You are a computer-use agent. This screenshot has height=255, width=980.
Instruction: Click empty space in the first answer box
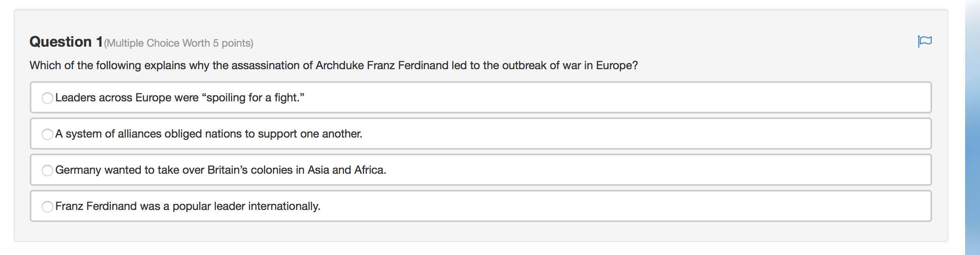click(x=603, y=98)
